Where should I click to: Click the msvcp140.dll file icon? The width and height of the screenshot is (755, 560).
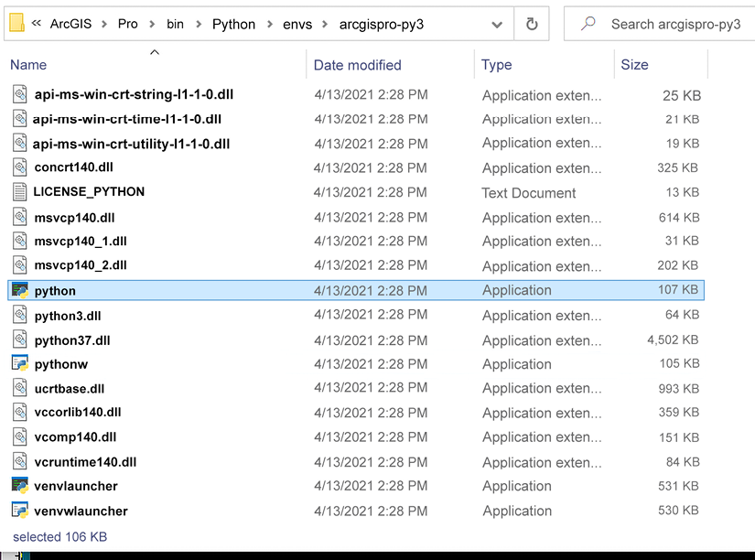[x=20, y=217]
